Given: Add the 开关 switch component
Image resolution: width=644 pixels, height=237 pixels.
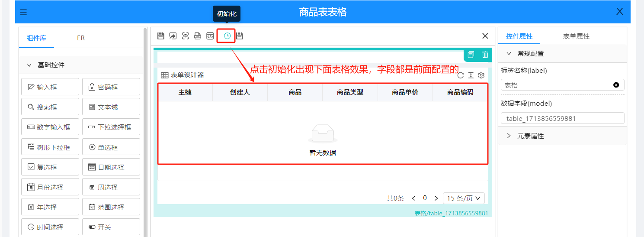Looking at the screenshot, I should point(111,227).
